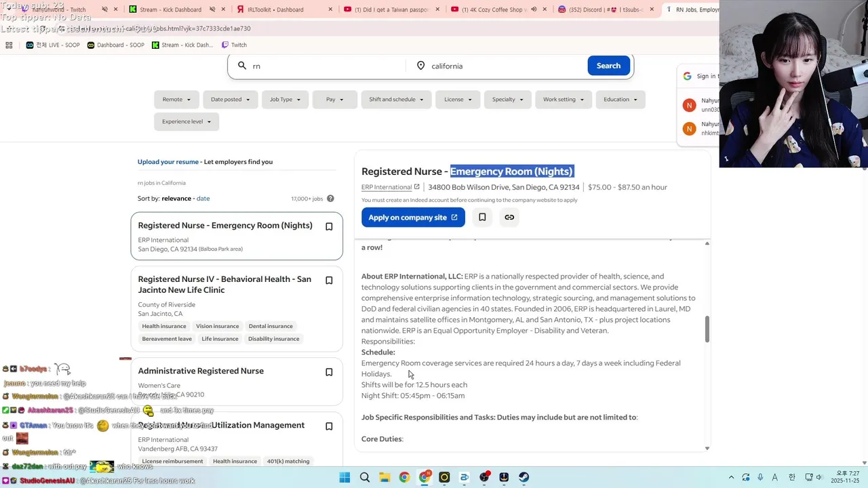Bookmark the Emergency Room (Nights) job card
The image size is (868, 488).
pos(329,226)
